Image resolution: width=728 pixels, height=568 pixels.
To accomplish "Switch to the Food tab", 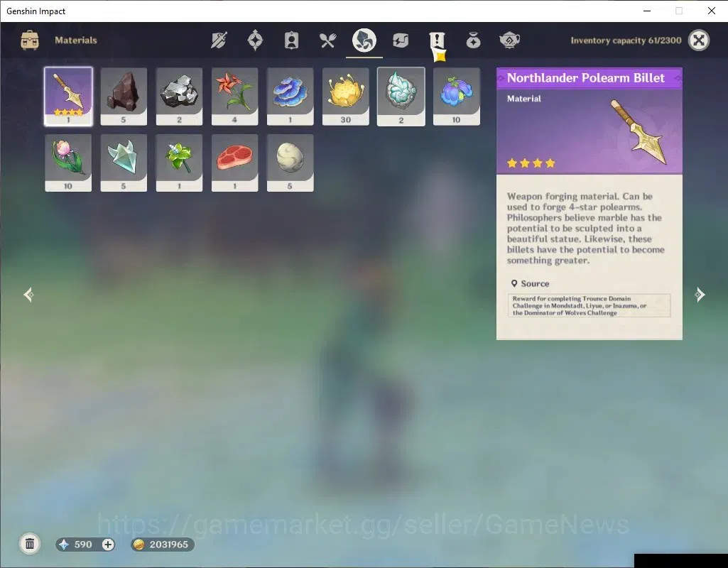I will tap(327, 40).
